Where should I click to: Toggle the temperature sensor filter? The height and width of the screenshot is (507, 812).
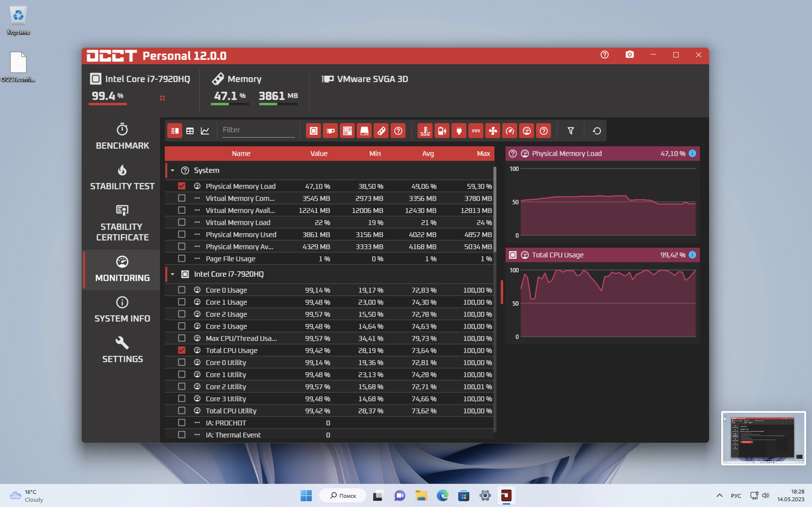point(425,131)
